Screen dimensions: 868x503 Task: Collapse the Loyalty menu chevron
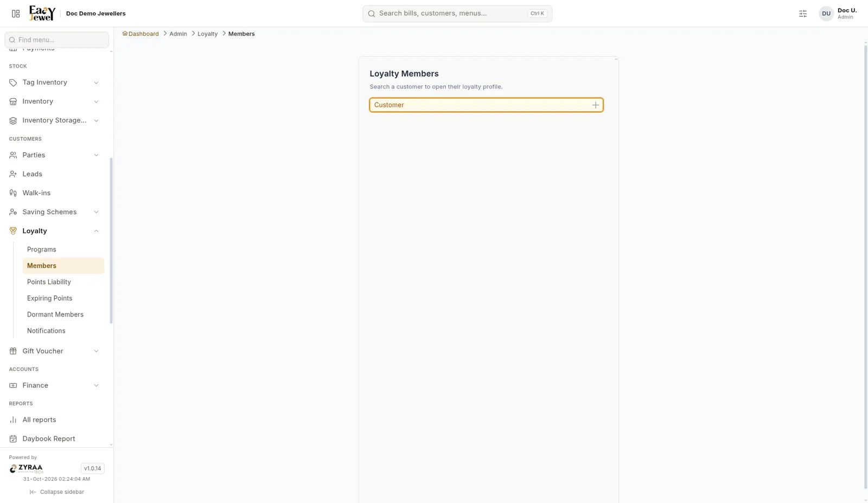[96, 231]
